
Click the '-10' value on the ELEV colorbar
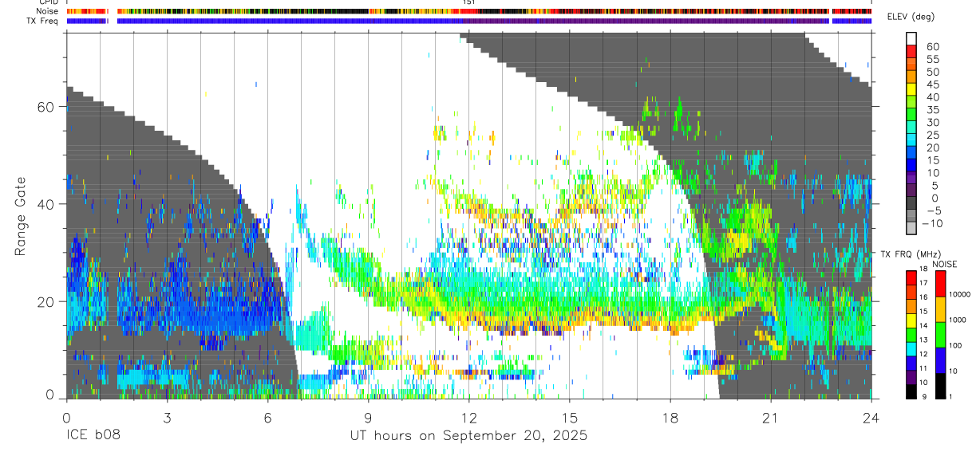pyautogui.click(x=931, y=223)
